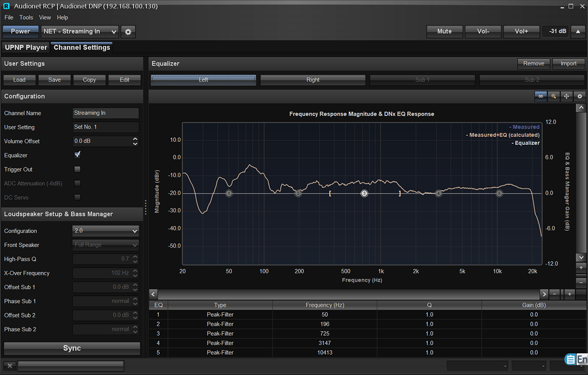Click the graph's scroll left arrow
The height and width of the screenshot is (375, 588).
[x=153, y=294]
